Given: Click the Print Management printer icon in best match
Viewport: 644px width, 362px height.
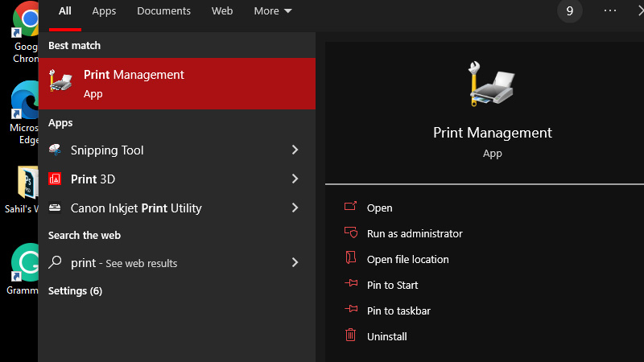Looking at the screenshot, I should (60, 81).
